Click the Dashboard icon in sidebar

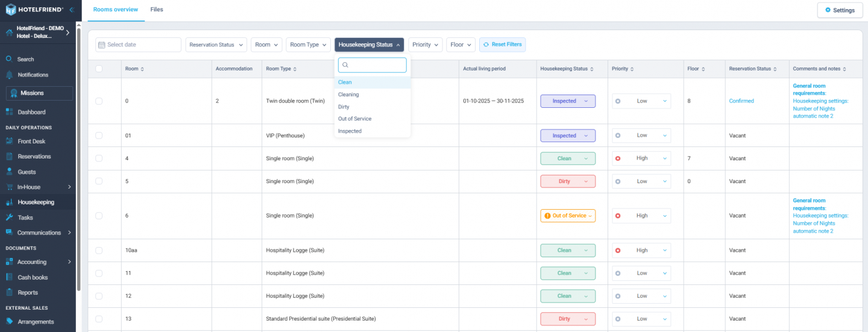point(9,111)
